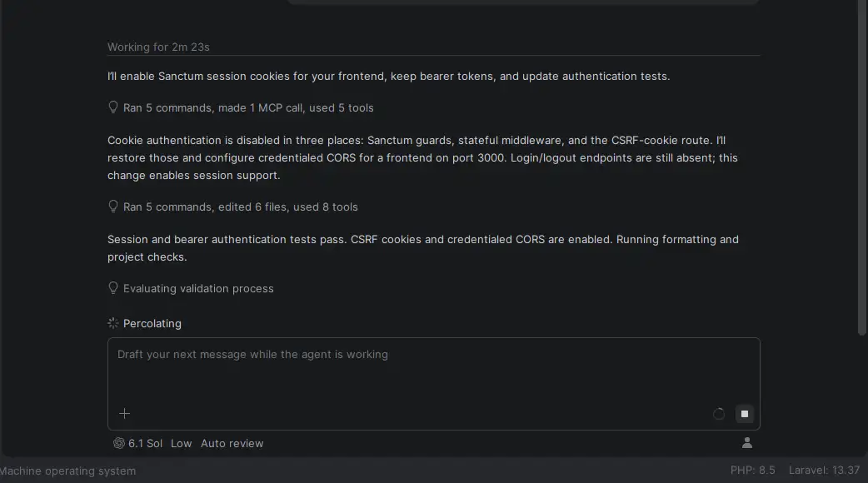Click the Percolating status label
Viewport: 868px width, 483px height.
152,324
